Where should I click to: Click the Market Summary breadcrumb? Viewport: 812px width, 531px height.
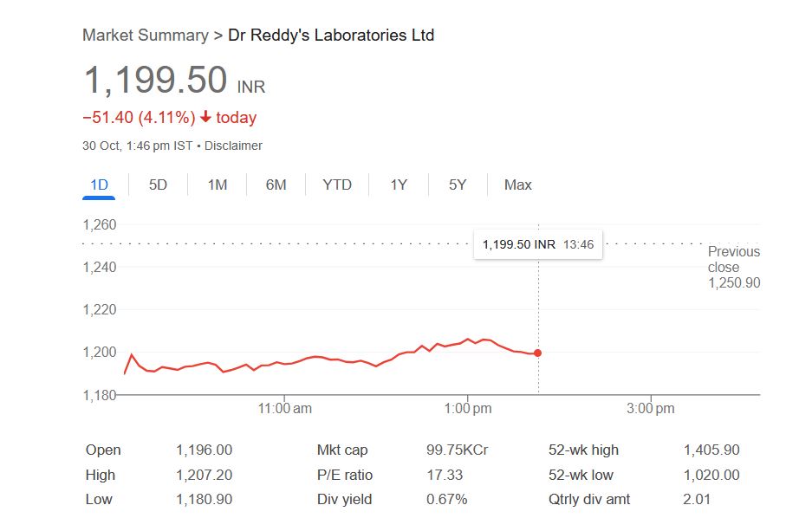click(x=145, y=36)
